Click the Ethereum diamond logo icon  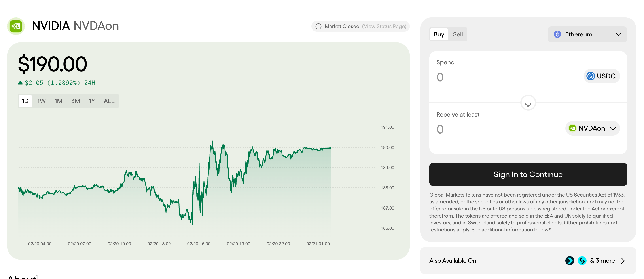coord(557,34)
